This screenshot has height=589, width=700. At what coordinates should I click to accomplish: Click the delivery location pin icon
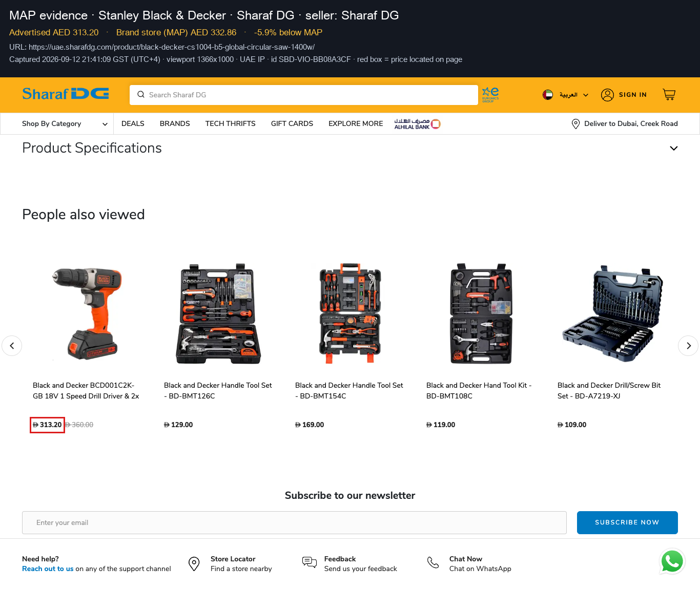point(575,124)
